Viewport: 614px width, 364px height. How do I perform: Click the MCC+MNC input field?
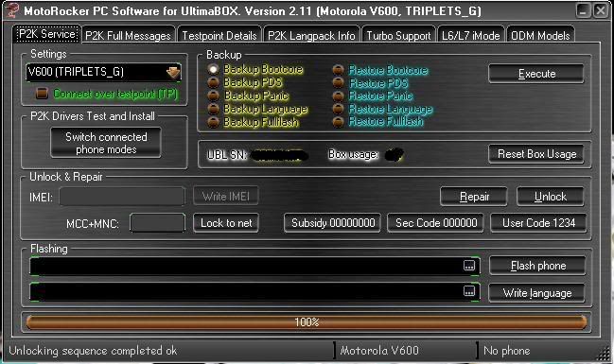point(157,223)
